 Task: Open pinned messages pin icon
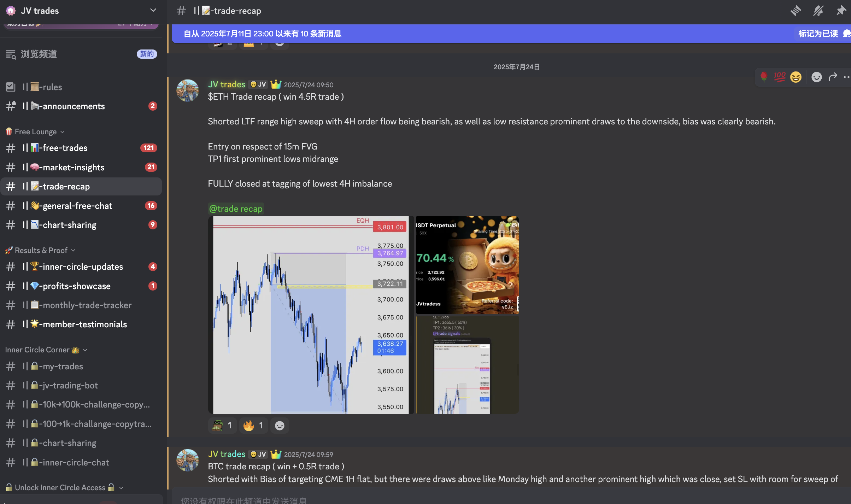[x=841, y=11]
